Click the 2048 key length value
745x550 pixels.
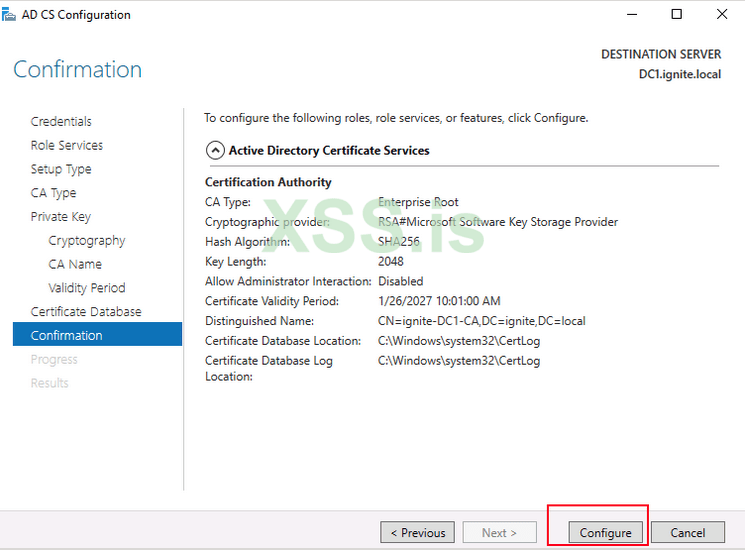(391, 261)
